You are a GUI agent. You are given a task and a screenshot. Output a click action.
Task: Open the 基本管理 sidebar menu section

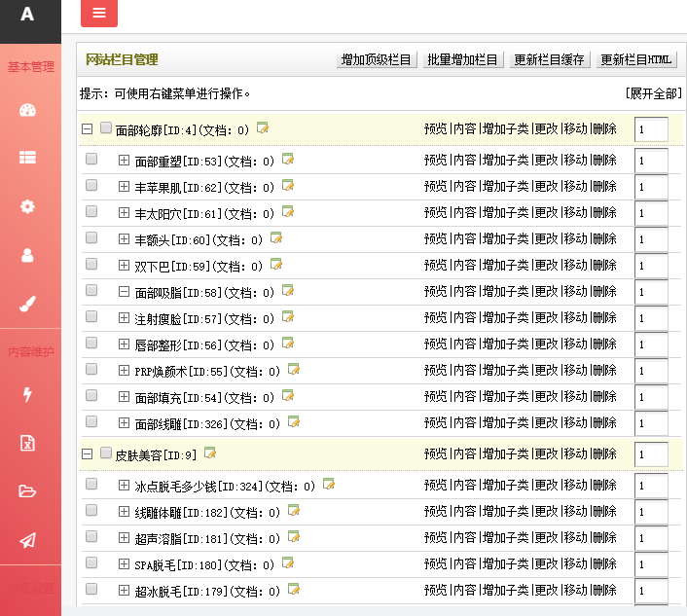pos(30,67)
